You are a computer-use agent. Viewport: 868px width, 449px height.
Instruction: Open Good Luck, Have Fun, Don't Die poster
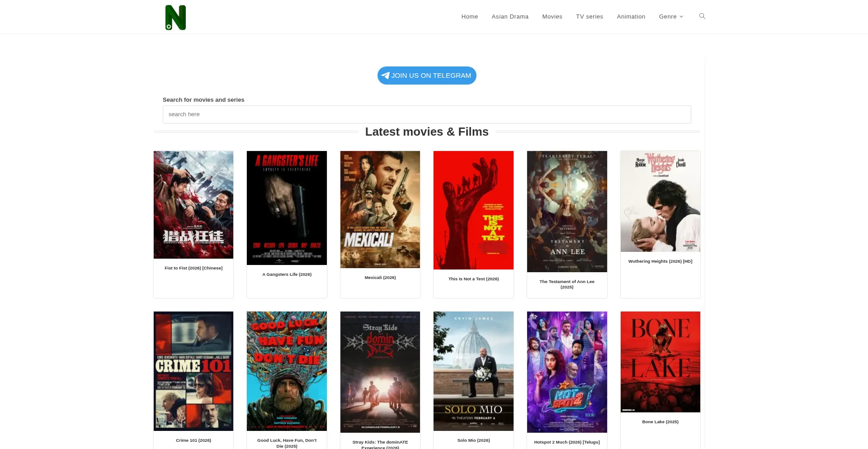pos(287,371)
